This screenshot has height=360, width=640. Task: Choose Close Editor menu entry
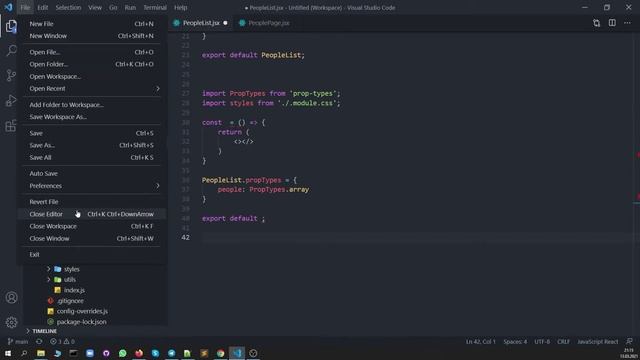pyautogui.click(x=91, y=214)
